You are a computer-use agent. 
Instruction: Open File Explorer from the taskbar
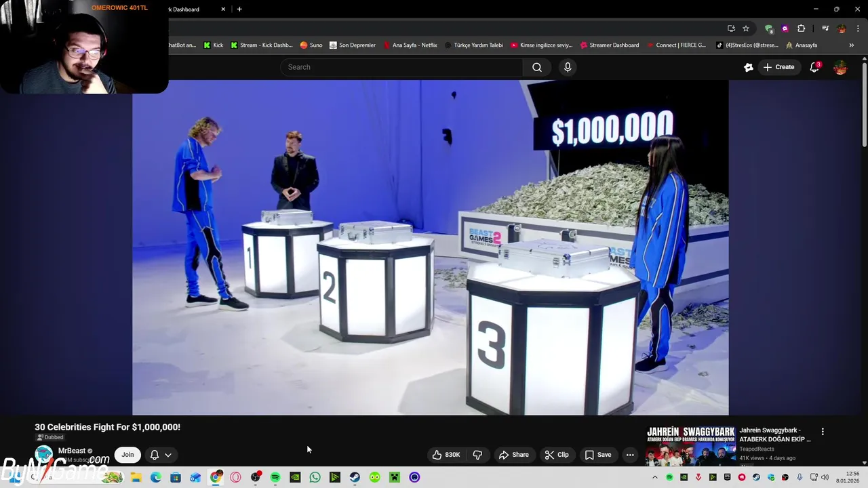(x=136, y=477)
